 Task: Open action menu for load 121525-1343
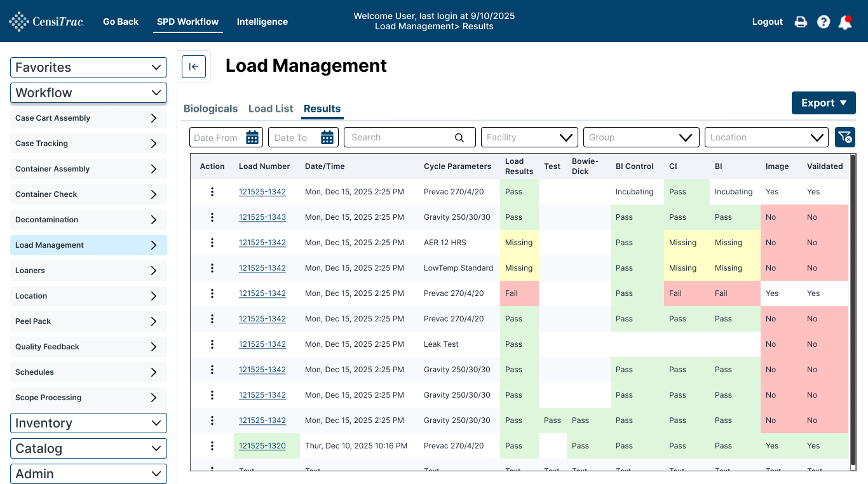coord(212,217)
